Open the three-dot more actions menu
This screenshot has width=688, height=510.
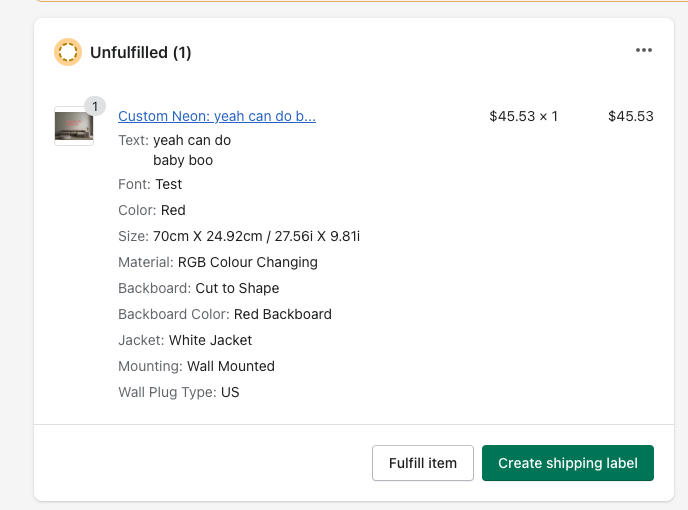pos(643,51)
